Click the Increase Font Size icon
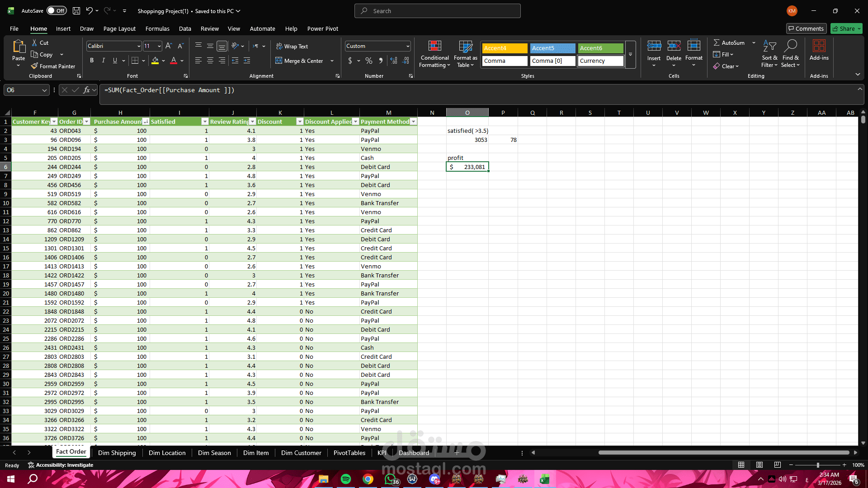This screenshot has height=488, width=868. [169, 46]
